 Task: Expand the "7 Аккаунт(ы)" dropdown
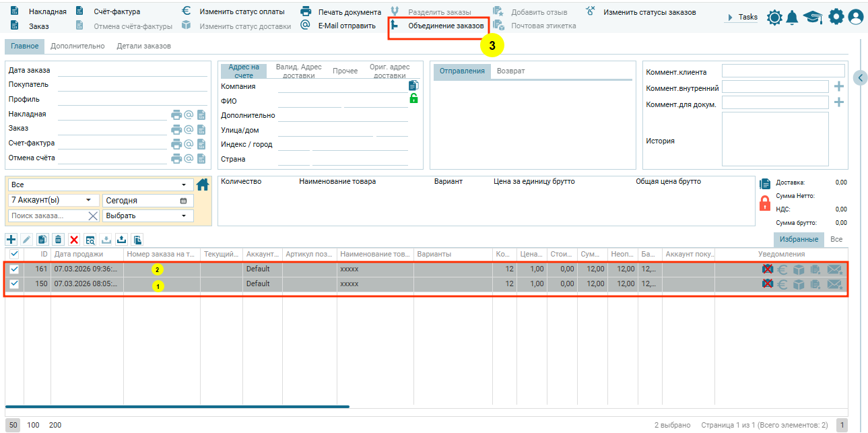click(x=53, y=201)
